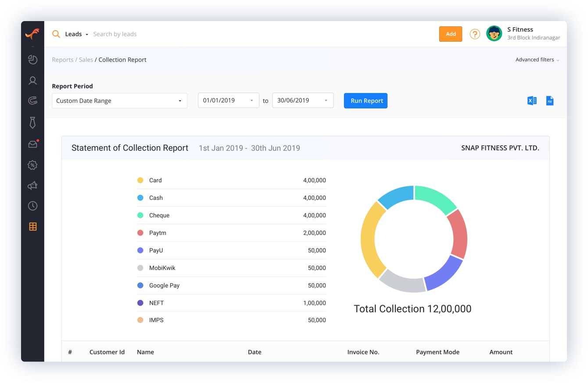
Task: Open the start date 01/01/2019 picker
Action: pyautogui.click(x=228, y=101)
